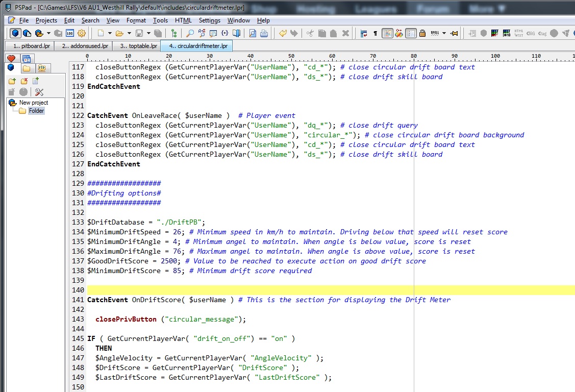Open the FTP panel tab
The height and width of the screenshot is (392, 575).
click(x=42, y=68)
